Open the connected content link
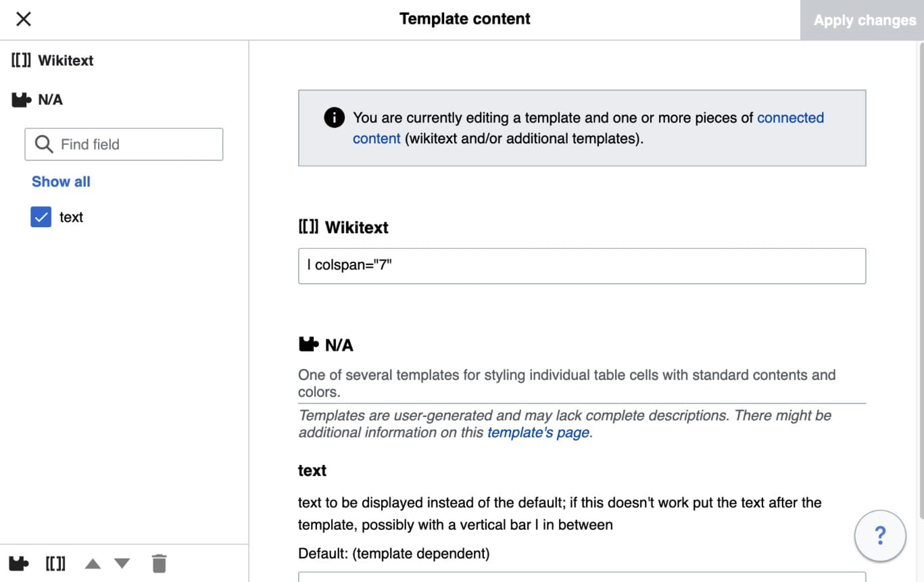 tap(789, 118)
